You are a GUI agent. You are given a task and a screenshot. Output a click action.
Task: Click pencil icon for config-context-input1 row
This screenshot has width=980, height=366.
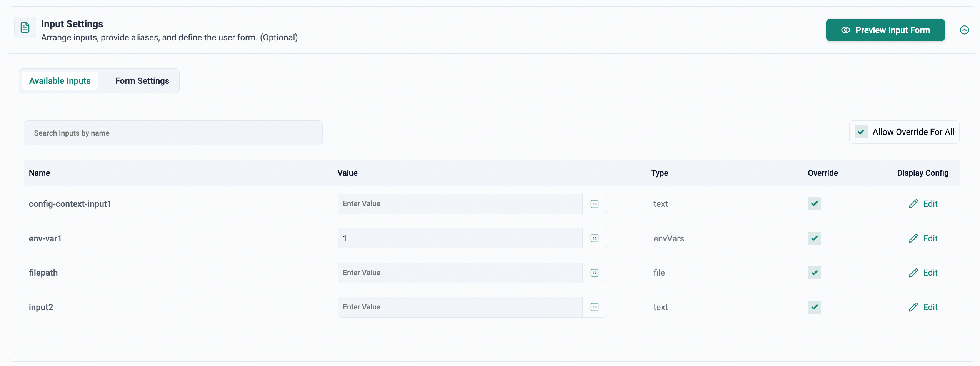pos(913,204)
